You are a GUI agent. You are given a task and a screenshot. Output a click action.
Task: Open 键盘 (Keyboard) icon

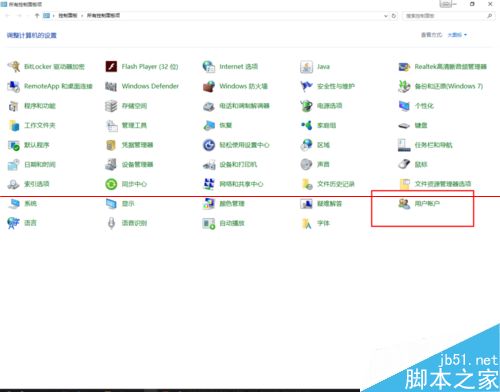pyautogui.click(x=404, y=125)
